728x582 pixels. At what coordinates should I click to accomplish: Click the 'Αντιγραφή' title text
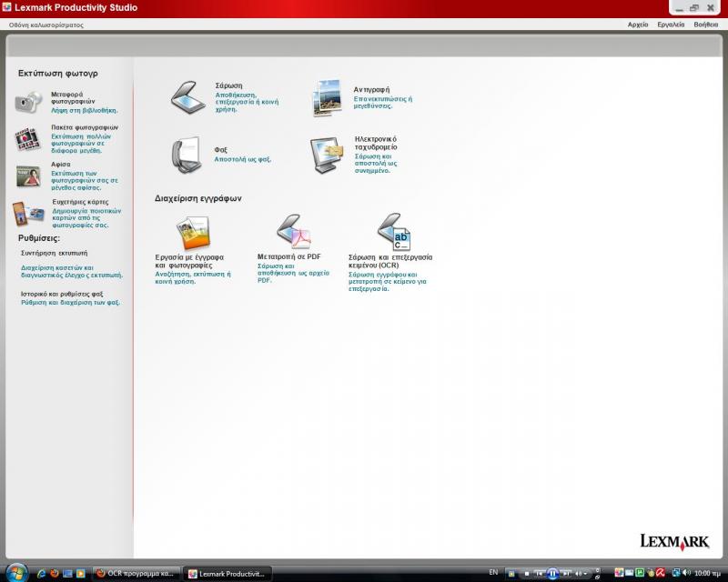pos(371,90)
